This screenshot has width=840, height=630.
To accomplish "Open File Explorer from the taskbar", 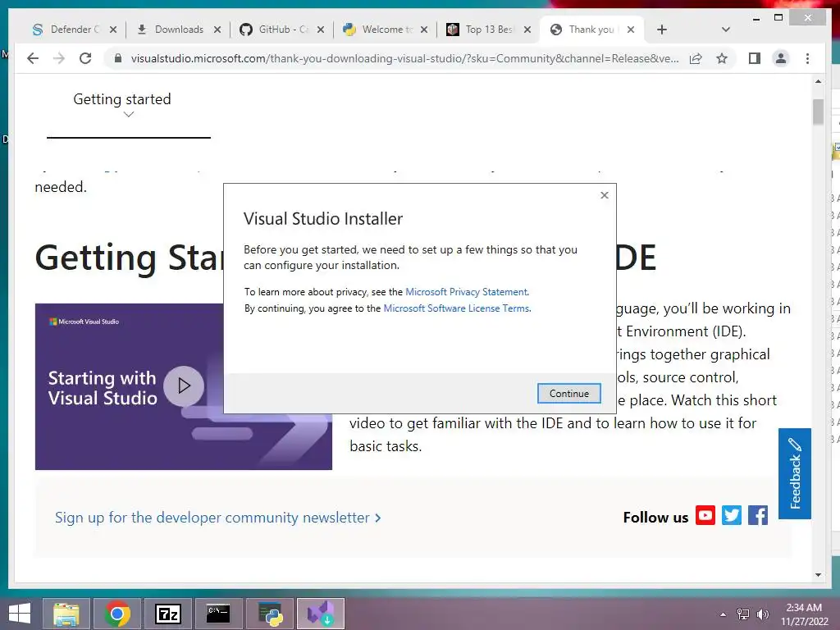I will 66,614.
